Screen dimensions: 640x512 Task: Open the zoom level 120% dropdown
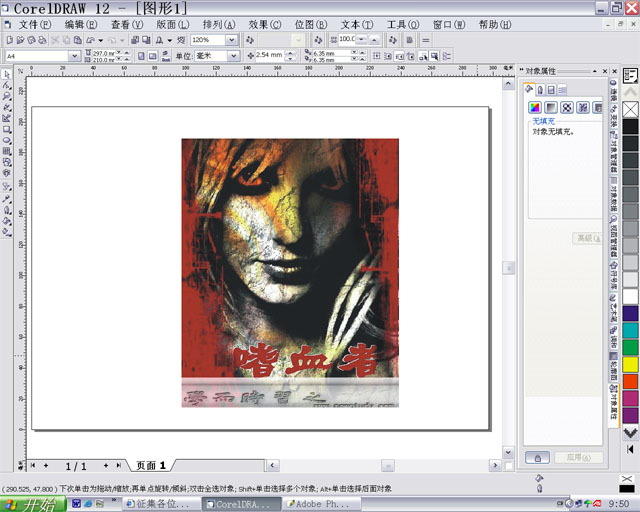tap(231, 40)
